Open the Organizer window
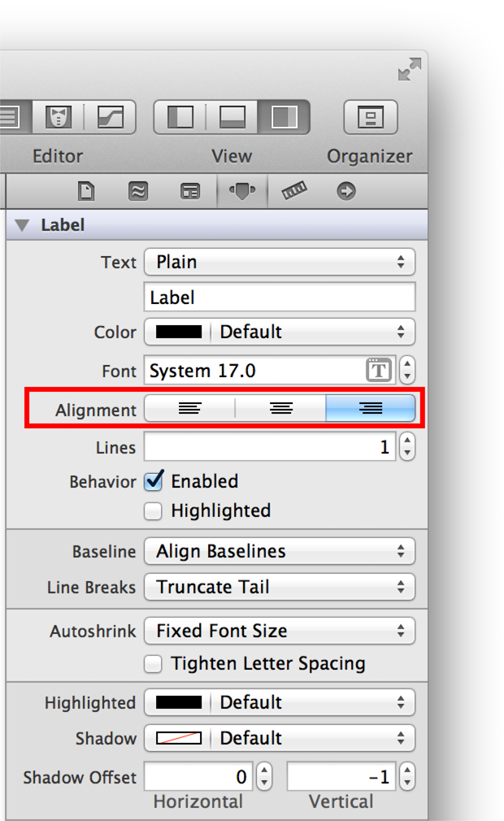Screen dimensions: 504x821 370,118
